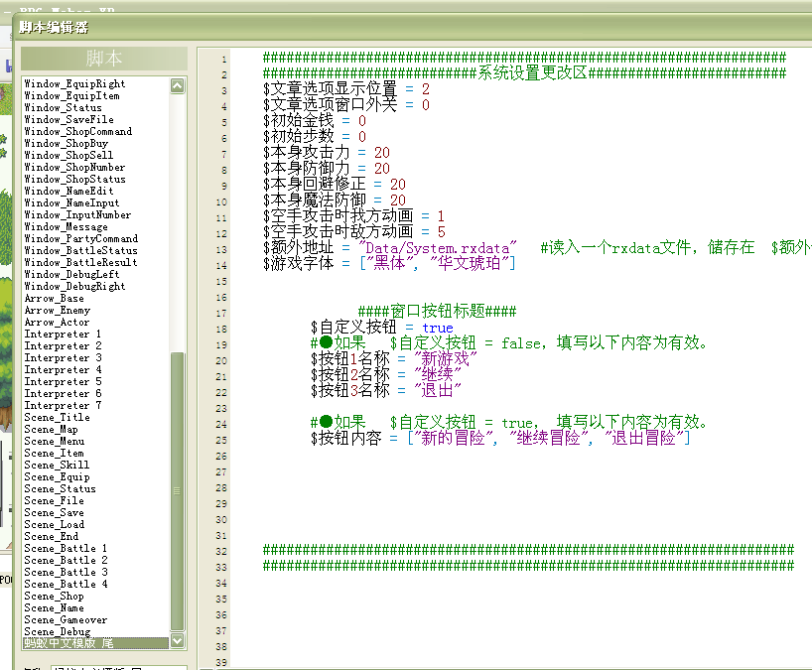Select the Scene_Shop script
The image size is (812, 670).
click(x=54, y=596)
